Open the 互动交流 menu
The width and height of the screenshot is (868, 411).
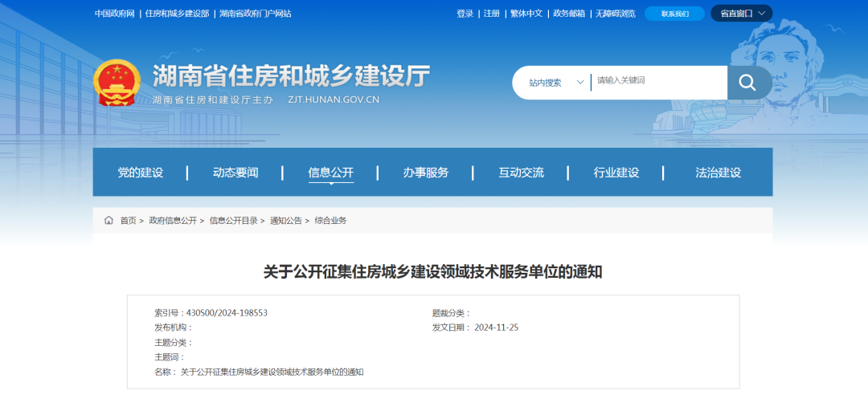click(x=521, y=173)
